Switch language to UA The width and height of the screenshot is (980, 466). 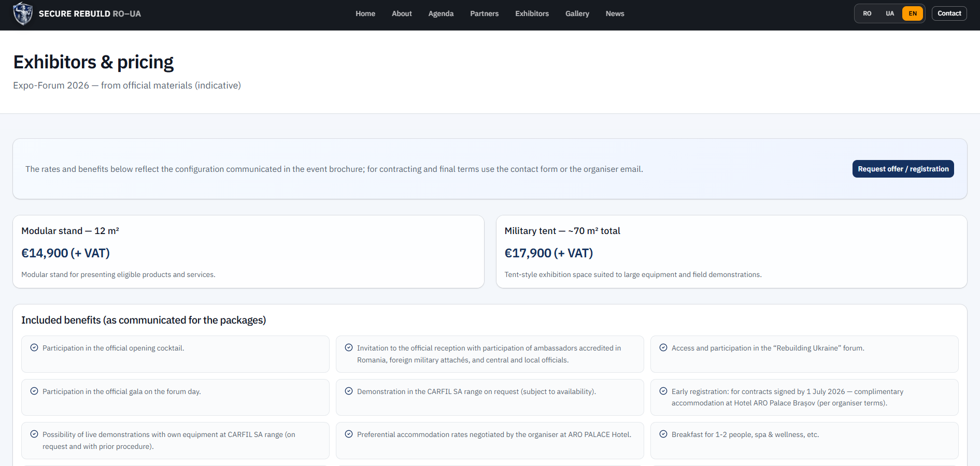coord(890,13)
